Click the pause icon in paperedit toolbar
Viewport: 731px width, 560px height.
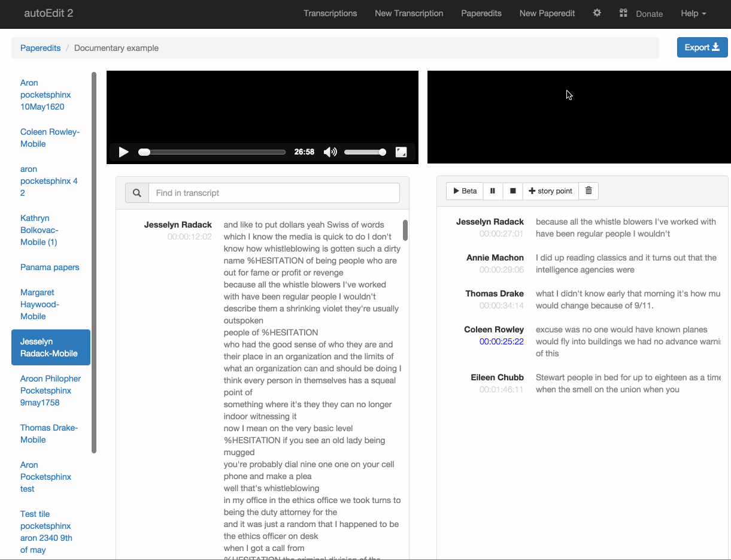click(493, 191)
